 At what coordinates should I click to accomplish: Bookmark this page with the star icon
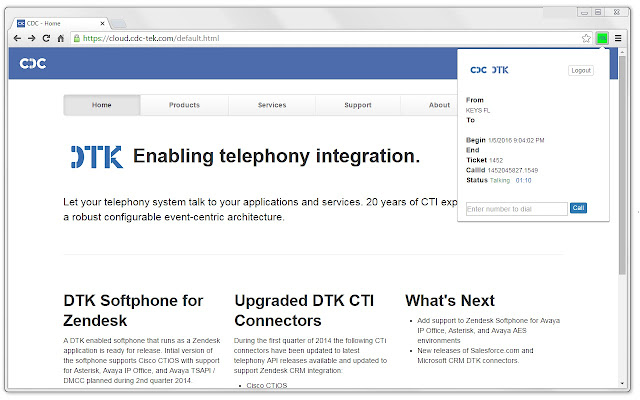coord(586,38)
